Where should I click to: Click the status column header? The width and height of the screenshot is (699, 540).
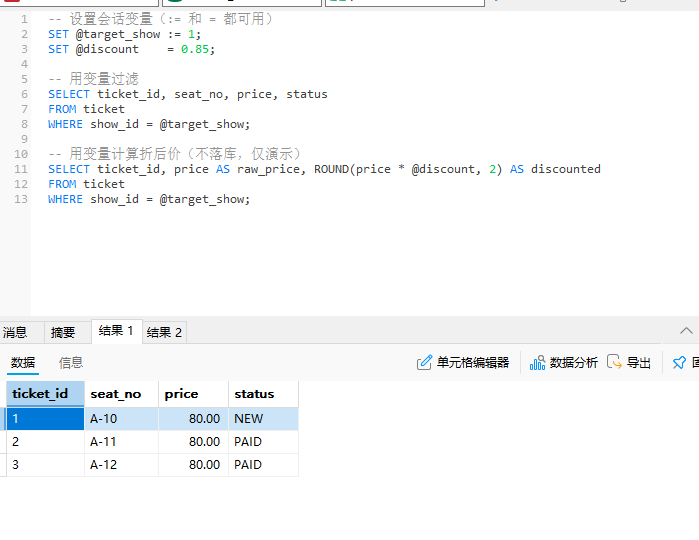click(x=254, y=394)
